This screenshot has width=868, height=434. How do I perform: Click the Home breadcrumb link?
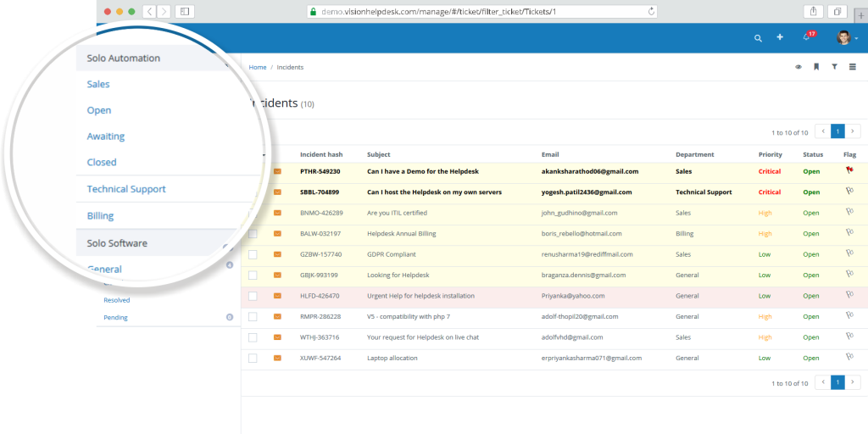point(258,67)
